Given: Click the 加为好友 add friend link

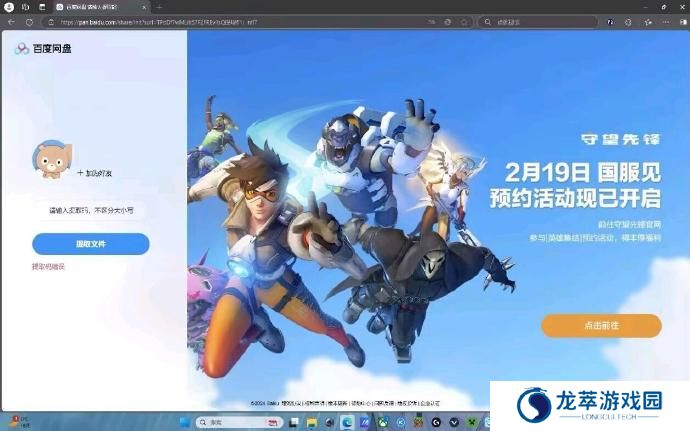Looking at the screenshot, I should (x=95, y=173).
